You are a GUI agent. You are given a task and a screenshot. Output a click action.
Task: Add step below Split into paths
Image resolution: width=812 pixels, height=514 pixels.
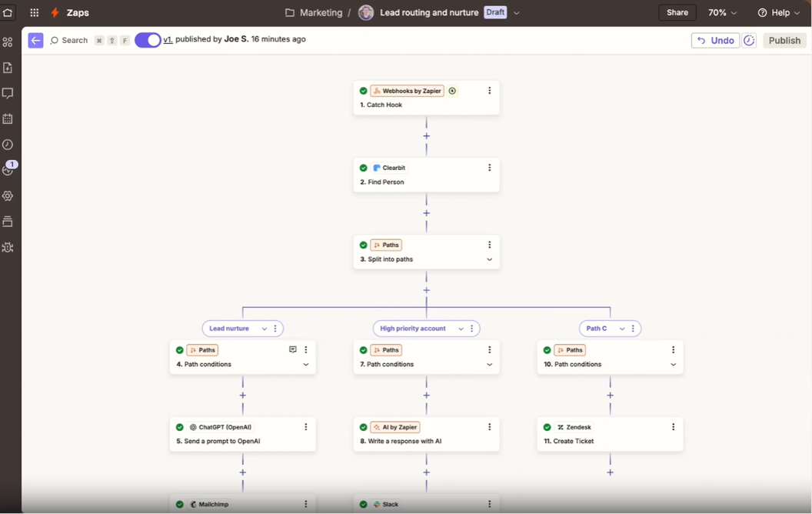(426, 290)
